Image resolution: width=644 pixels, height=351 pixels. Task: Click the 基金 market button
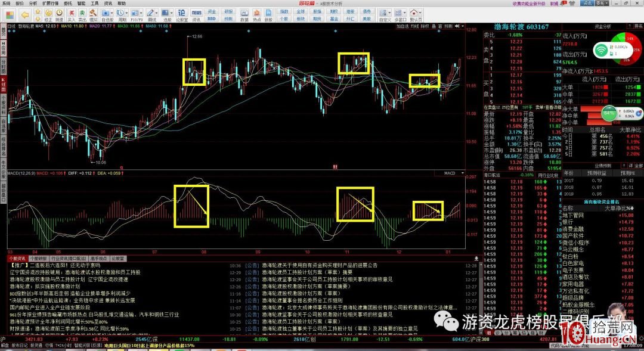click(334, 19)
